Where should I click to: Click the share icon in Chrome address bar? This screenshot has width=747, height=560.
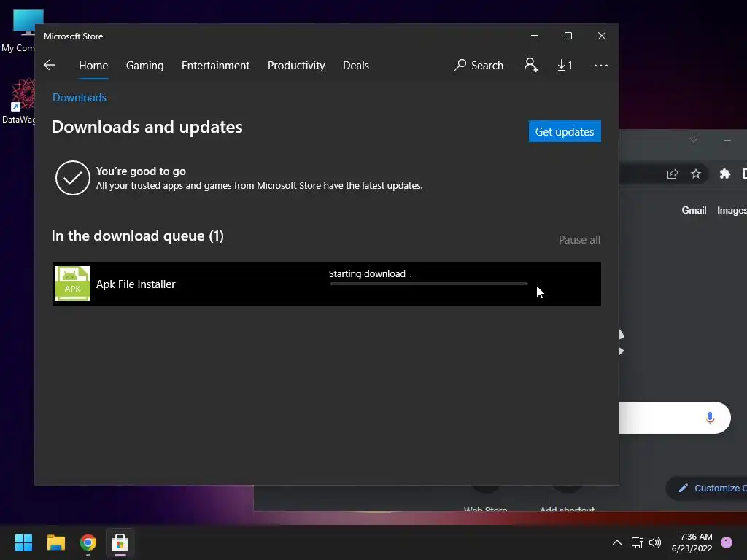(x=672, y=174)
